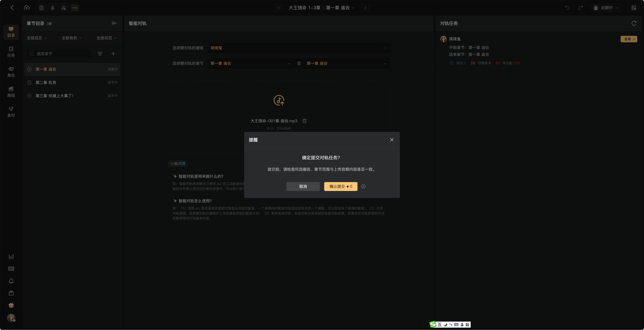The width and height of the screenshot is (644, 330).
Task: Refresh the 对轨任务 list
Action: tap(634, 23)
